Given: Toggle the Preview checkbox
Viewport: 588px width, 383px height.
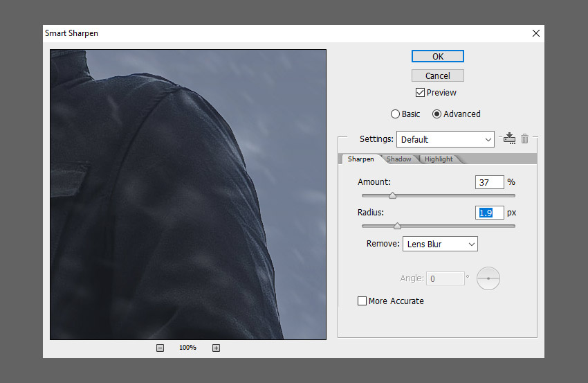Looking at the screenshot, I should 420,92.
